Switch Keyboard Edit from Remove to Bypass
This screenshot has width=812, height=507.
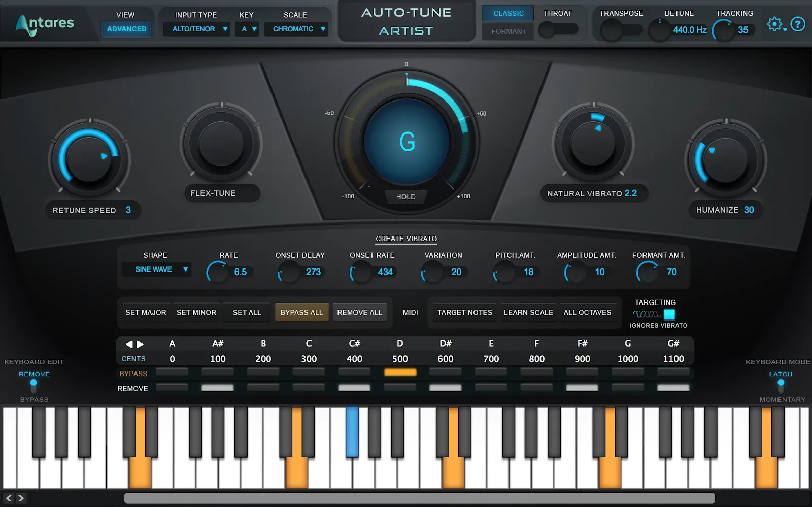click(33, 399)
